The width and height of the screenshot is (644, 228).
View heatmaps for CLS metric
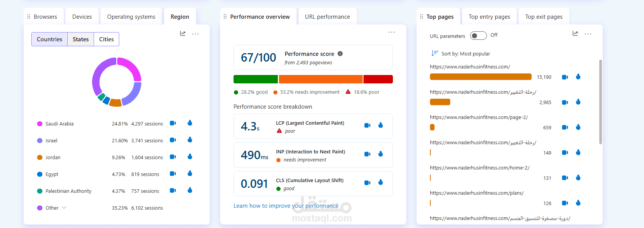point(381,182)
